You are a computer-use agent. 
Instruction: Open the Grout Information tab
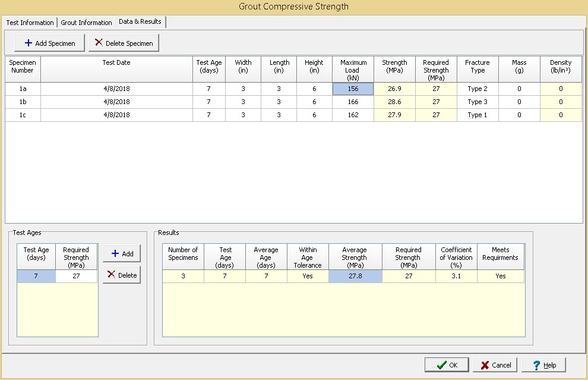86,23
